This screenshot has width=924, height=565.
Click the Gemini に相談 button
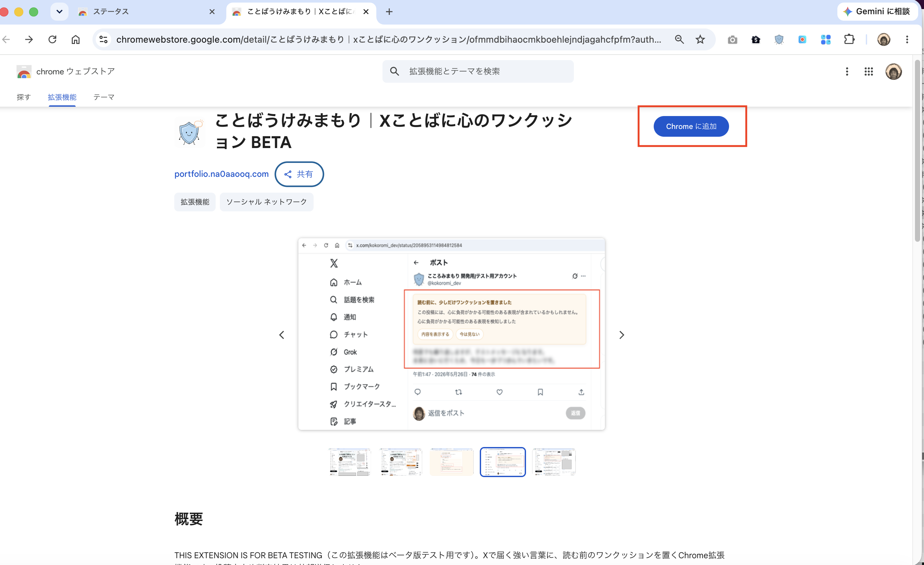point(877,12)
